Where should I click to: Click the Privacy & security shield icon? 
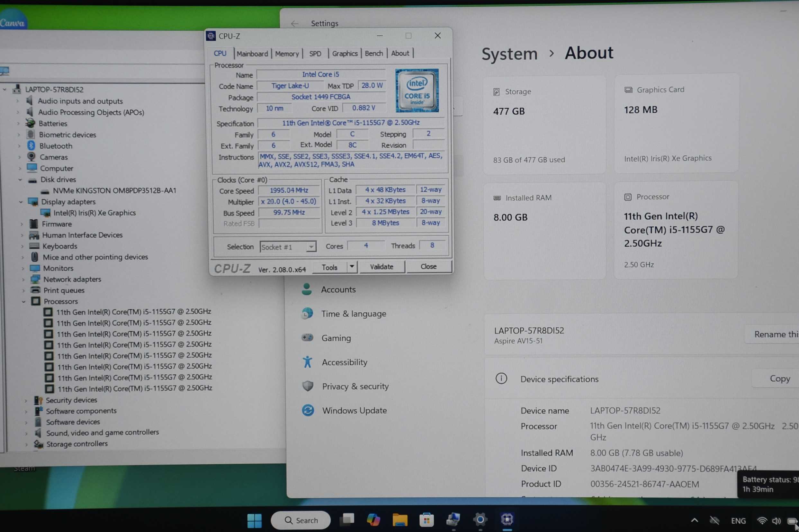[x=307, y=386]
